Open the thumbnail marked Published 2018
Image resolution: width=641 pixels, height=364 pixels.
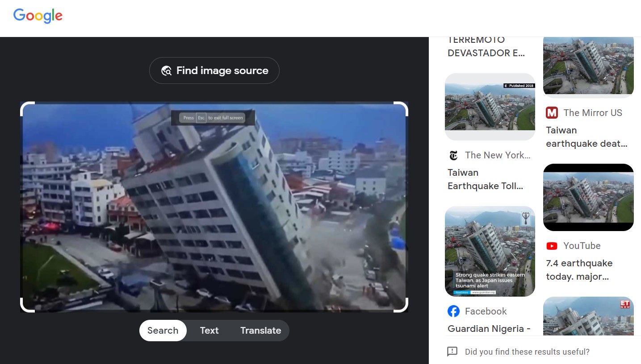490,107
